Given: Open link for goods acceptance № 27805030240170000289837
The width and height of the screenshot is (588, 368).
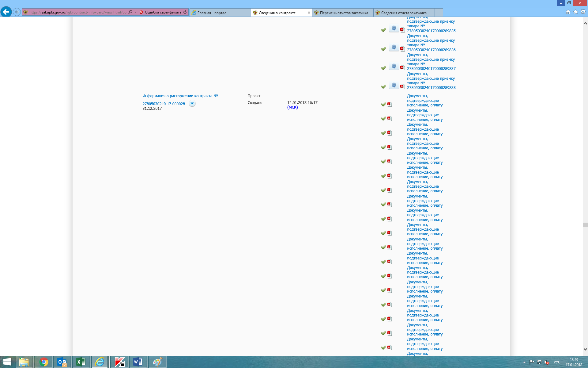Looking at the screenshot, I should [x=431, y=62].
